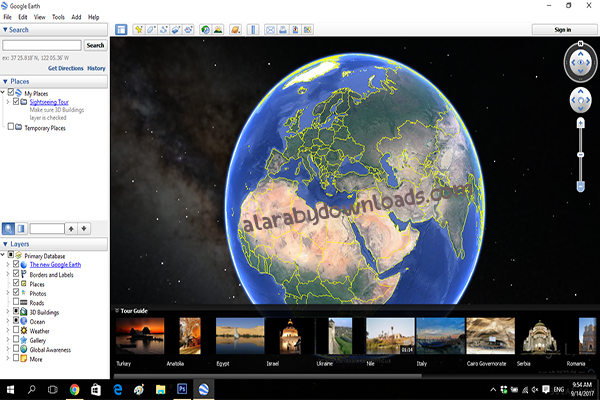This screenshot has width=600, height=400.
Task: Collapse the Places panel triangle
Action: click(x=5, y=82)
